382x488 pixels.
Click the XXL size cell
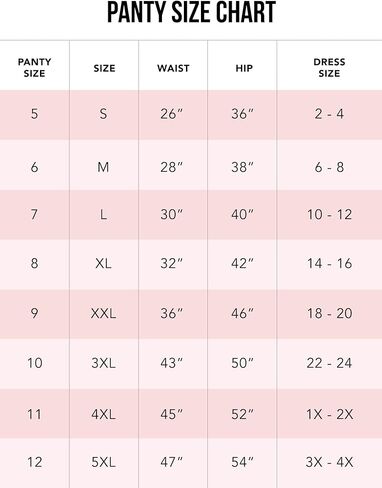pos(103,313)
